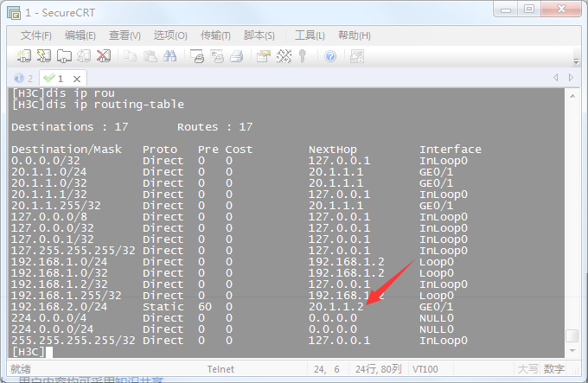
Task: Open the 工具(L) menu
Action: click(x=310, y=35)
